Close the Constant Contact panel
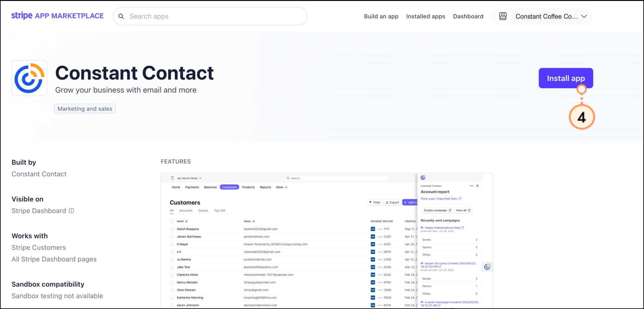This screenshot has height=309, width=644. coord(478,186)
